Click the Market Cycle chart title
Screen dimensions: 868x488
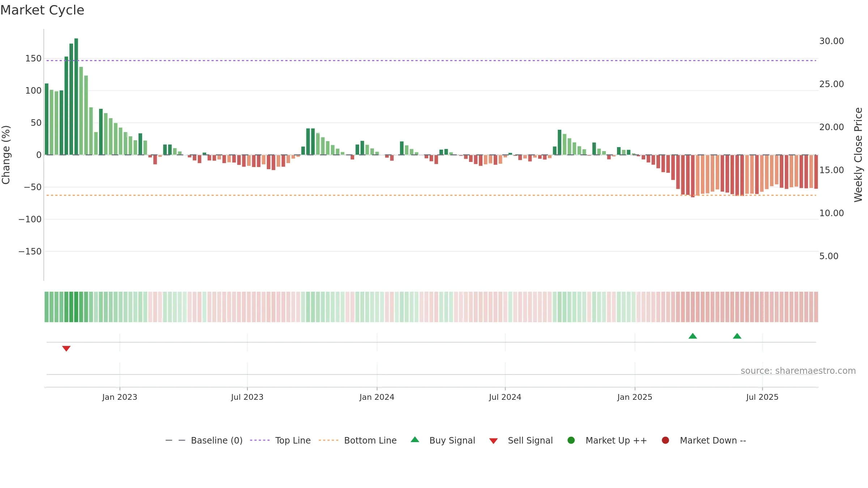tap(42, 10)
